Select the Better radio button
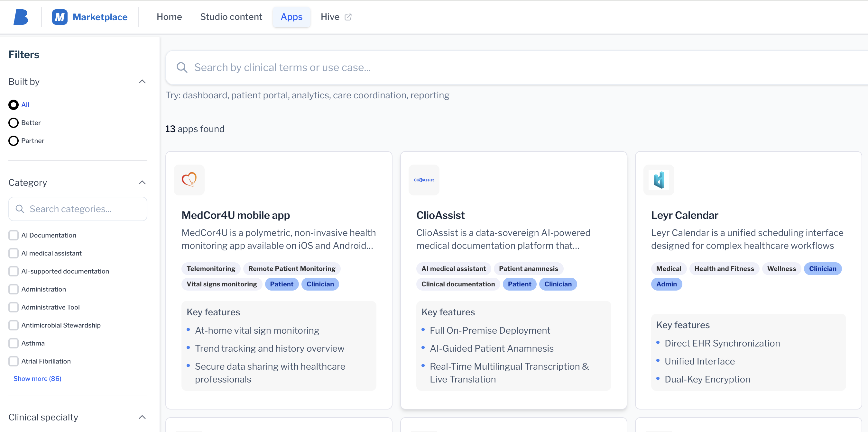Viewport: 868px width, 432px height. (14, 122)
